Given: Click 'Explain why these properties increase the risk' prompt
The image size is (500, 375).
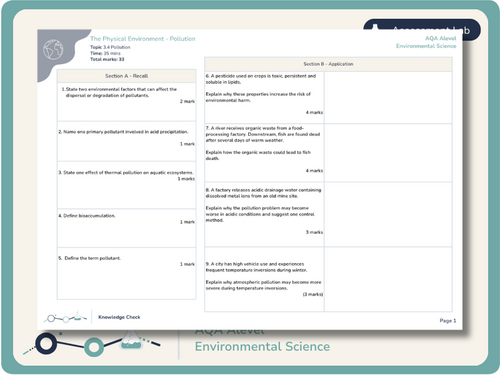Looking at the screenshot, I should click(258, 97).
